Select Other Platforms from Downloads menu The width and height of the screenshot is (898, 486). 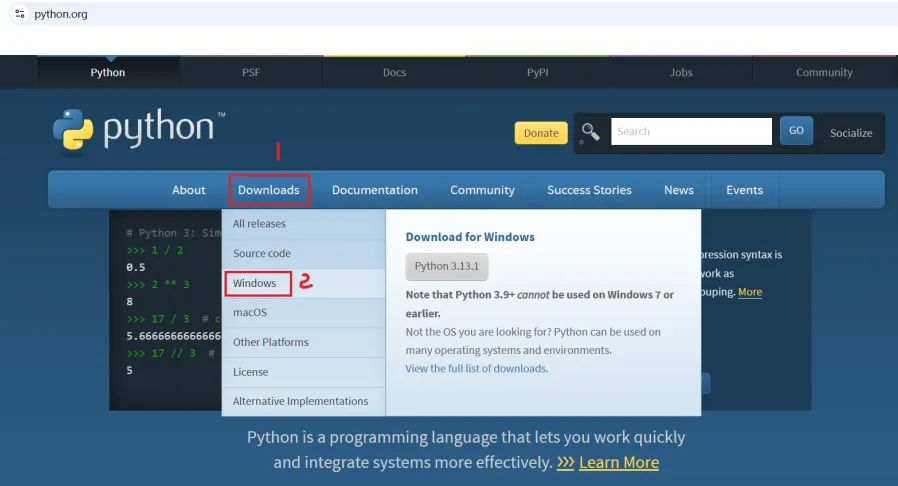click(304, 342)
